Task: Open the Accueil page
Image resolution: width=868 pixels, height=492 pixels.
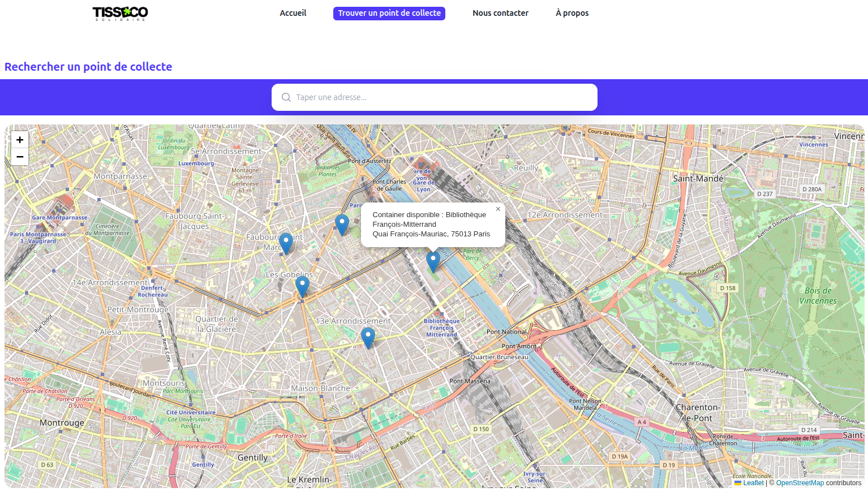Action: pos(293,12)
